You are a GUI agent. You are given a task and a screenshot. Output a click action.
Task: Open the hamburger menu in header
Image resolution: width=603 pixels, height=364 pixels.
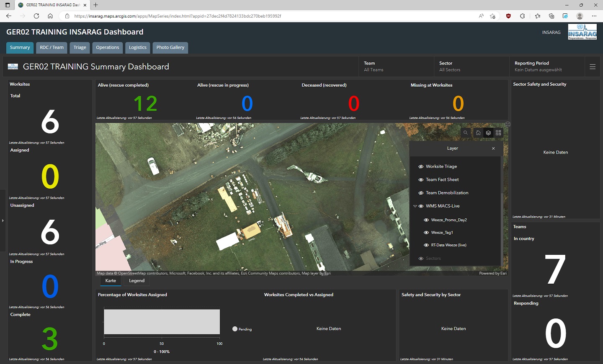(593, 67)
